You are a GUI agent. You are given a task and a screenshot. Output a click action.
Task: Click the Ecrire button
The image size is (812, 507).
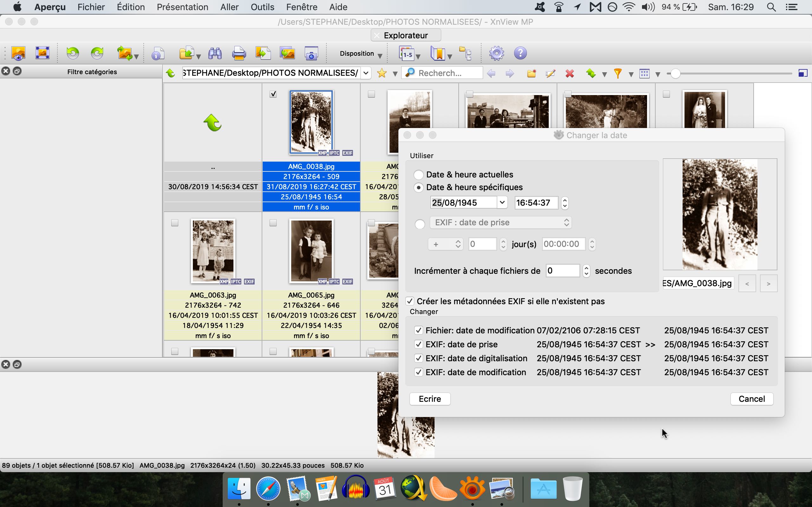(x=429, y=399)
